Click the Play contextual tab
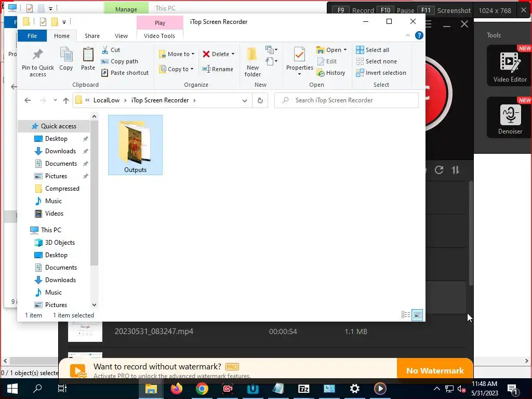532x399 pixels. (x=160, y=23)
